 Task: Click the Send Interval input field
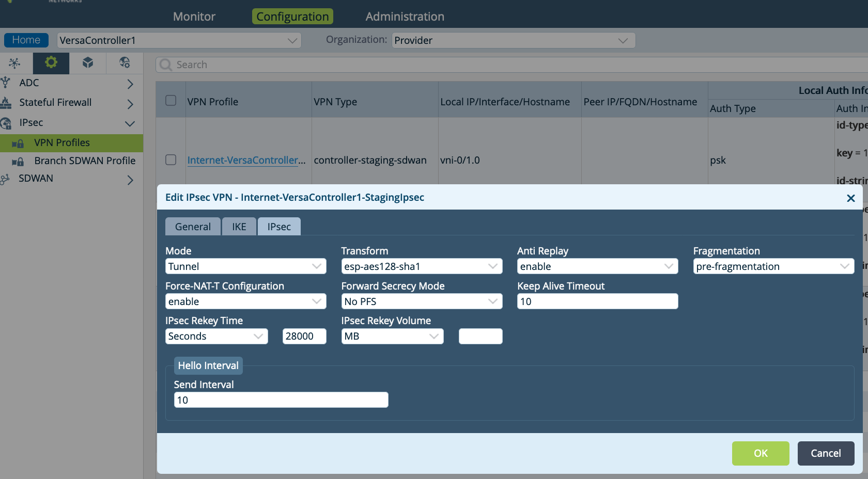[281, 400]
